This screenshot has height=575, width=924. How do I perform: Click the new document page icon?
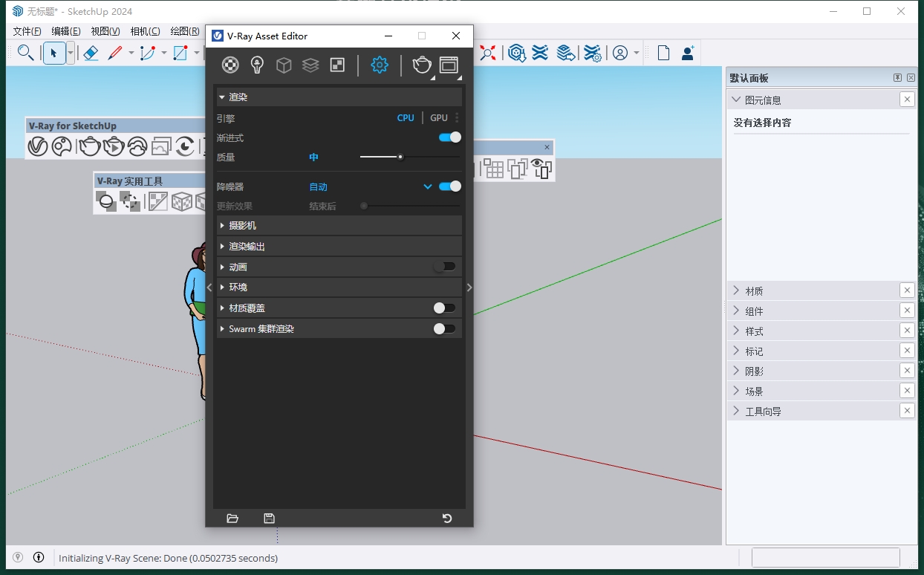[663, 53]
